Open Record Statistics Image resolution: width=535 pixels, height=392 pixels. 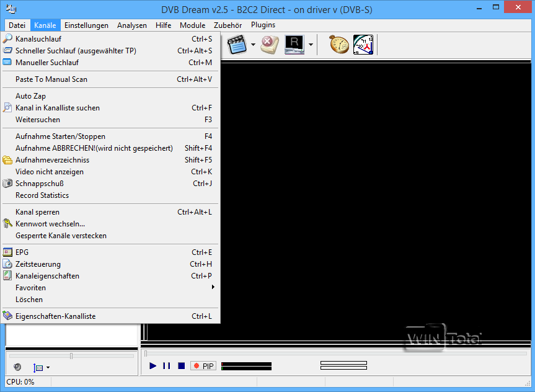point(110,195)
